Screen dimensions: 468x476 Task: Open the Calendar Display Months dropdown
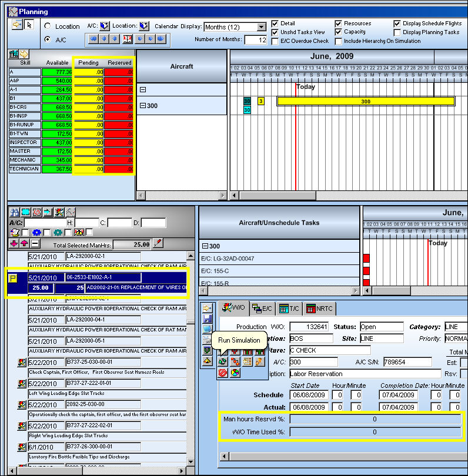(x=261, y=27)
